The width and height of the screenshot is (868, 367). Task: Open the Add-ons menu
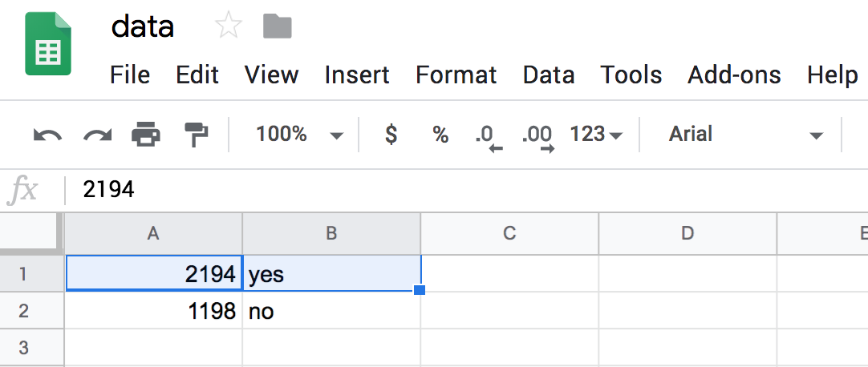click(734, 75)
